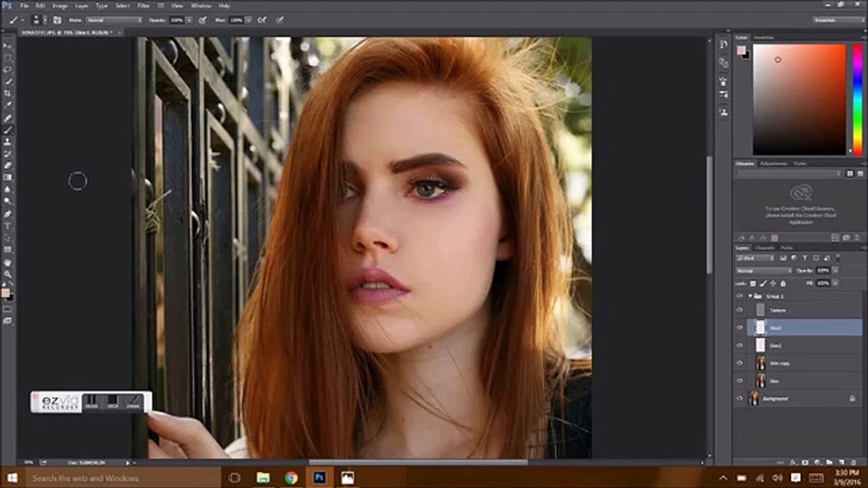Pick a color in the Color panel field
Viewport: 868px width, 488px height.
tap(800, 100)
